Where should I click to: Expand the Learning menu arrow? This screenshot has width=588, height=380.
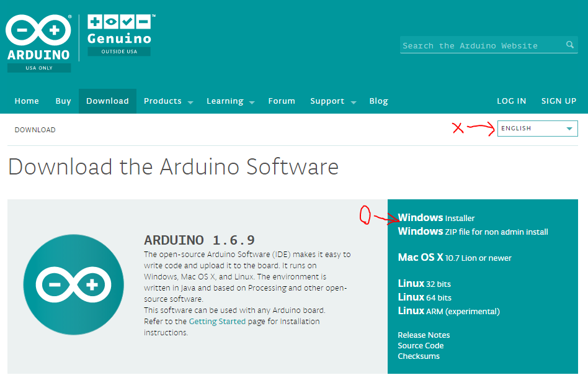(x=252, y=102)
